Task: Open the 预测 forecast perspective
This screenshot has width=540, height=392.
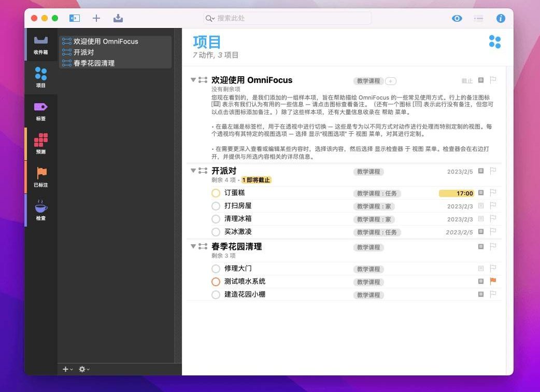Action: click(40, 144)
